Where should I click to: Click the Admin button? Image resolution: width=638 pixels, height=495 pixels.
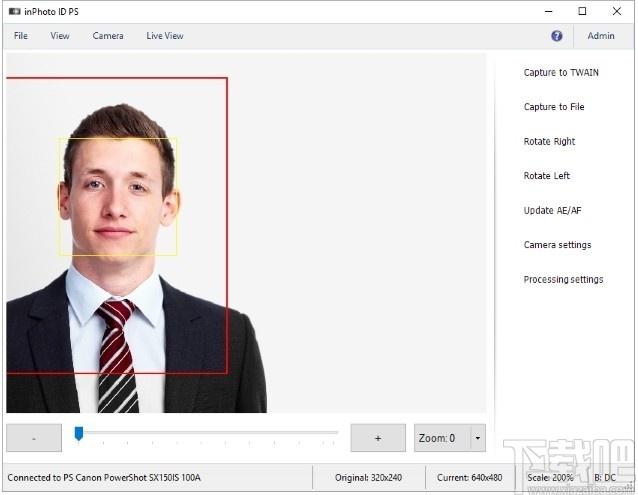[601, 36]
